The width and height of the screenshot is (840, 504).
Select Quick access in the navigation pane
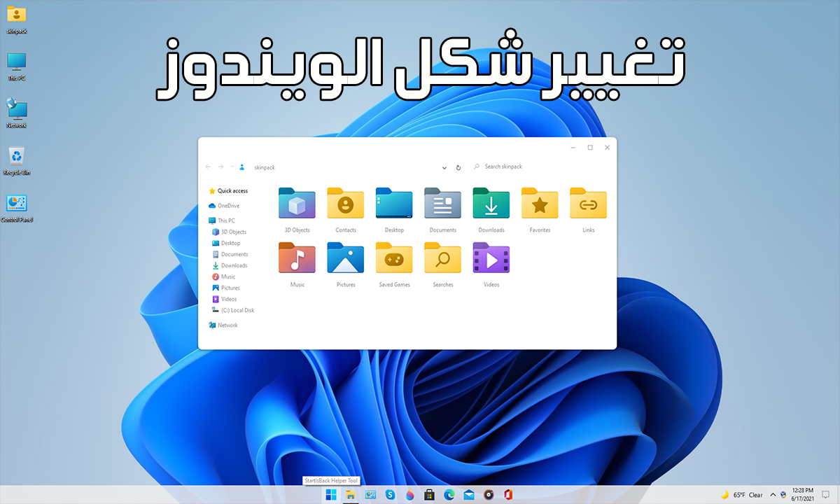pos(228,190)
